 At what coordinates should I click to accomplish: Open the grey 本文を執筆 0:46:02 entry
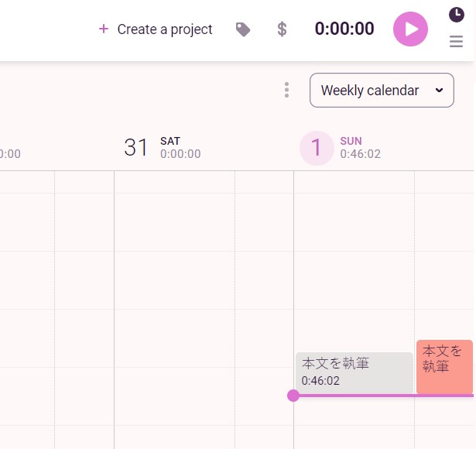click(x=354, y=372)
